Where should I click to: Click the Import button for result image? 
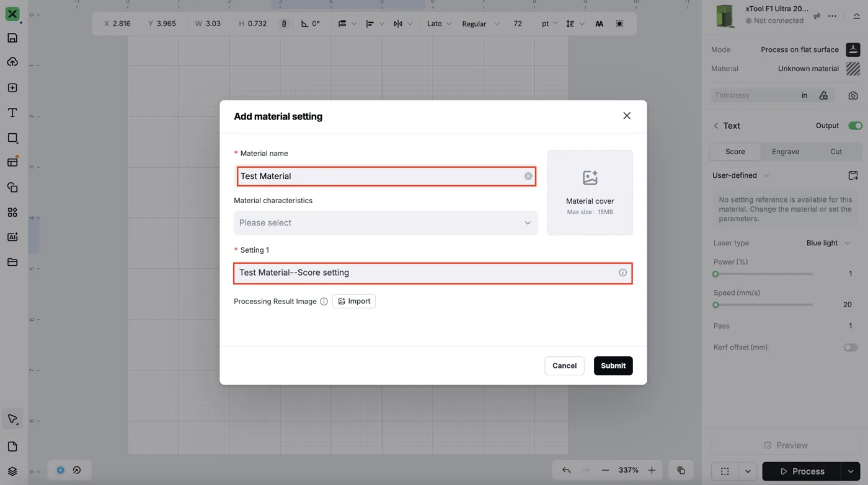354,301
